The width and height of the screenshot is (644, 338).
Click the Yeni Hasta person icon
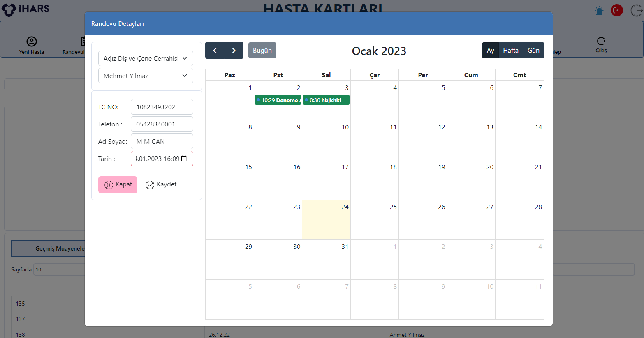tap(32, 41)
